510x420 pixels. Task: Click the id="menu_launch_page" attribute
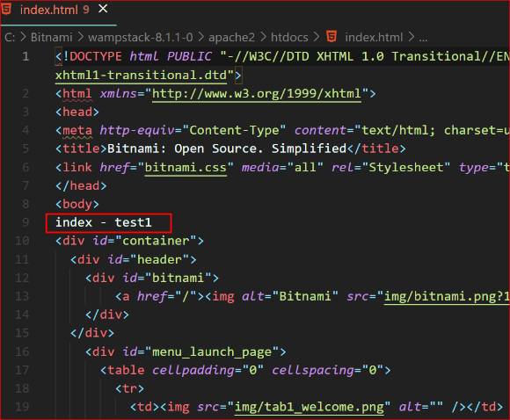click(200, 351)
